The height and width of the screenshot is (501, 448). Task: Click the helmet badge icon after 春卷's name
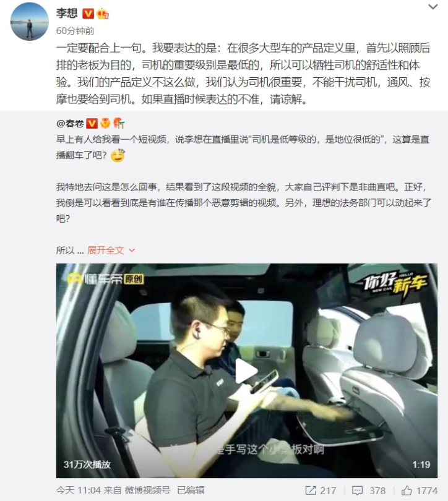click(119, 123)
